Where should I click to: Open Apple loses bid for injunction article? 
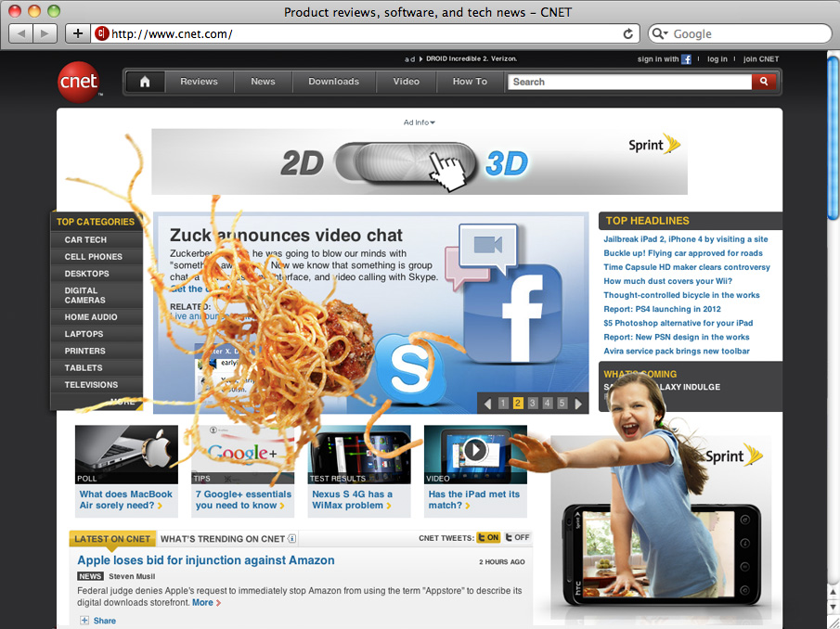click(x=206, y=560)
